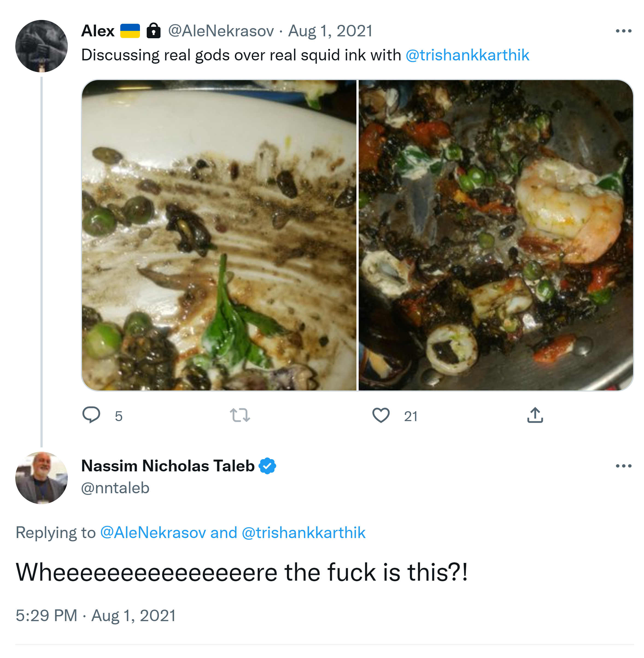This screenshot has height=658, width=644.
Task: Open the left squid ink plate photo
Action: click(x=219, y=235)
